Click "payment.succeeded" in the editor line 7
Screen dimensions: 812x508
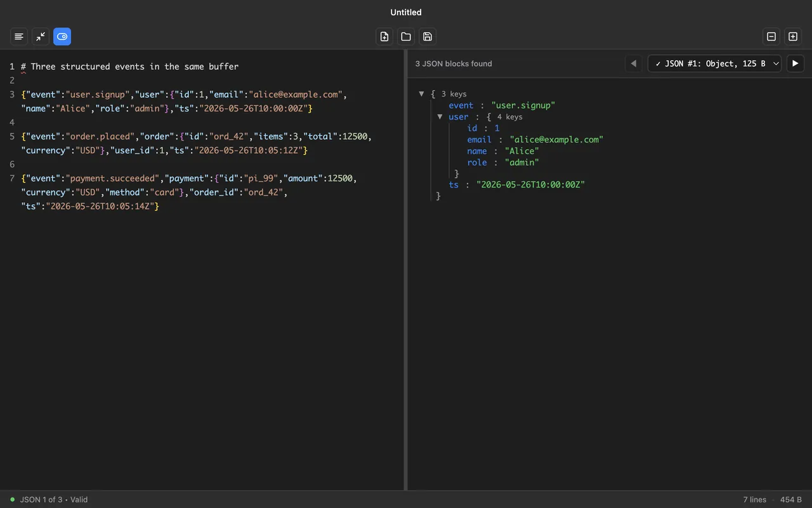[113, 178]
